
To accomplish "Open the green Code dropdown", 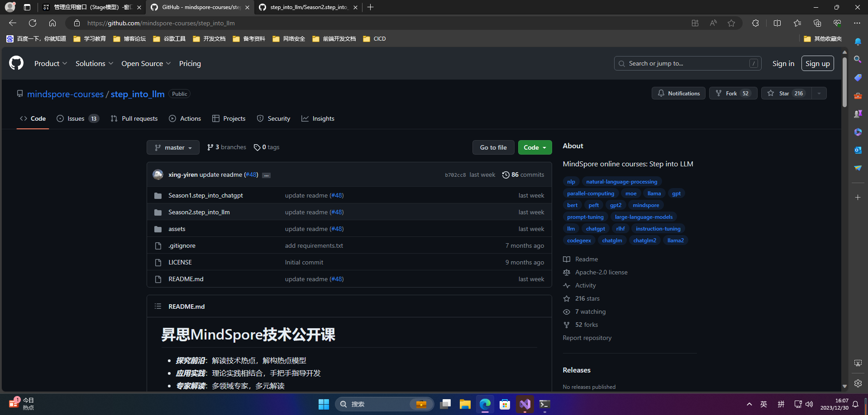I will [535, 147].
